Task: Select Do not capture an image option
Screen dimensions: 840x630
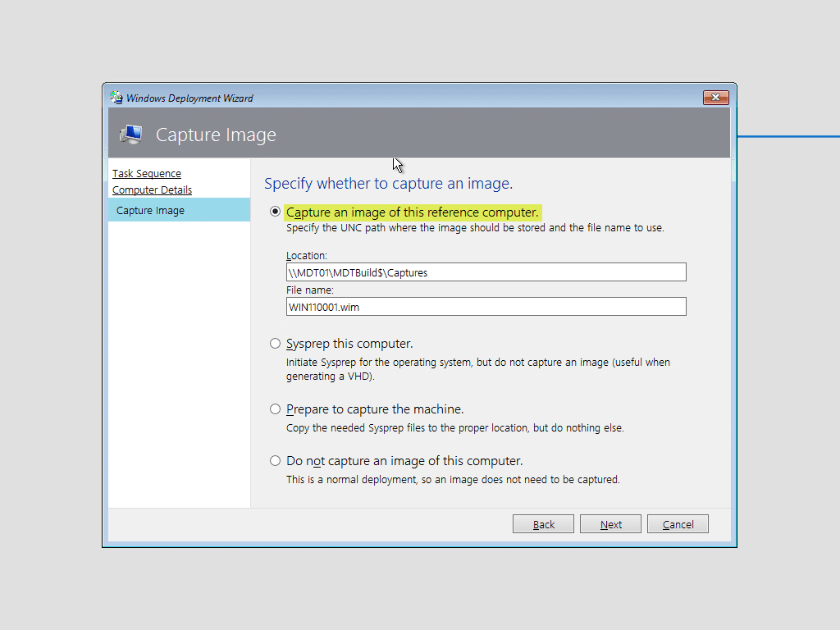Action: click(x=275, y=460)
